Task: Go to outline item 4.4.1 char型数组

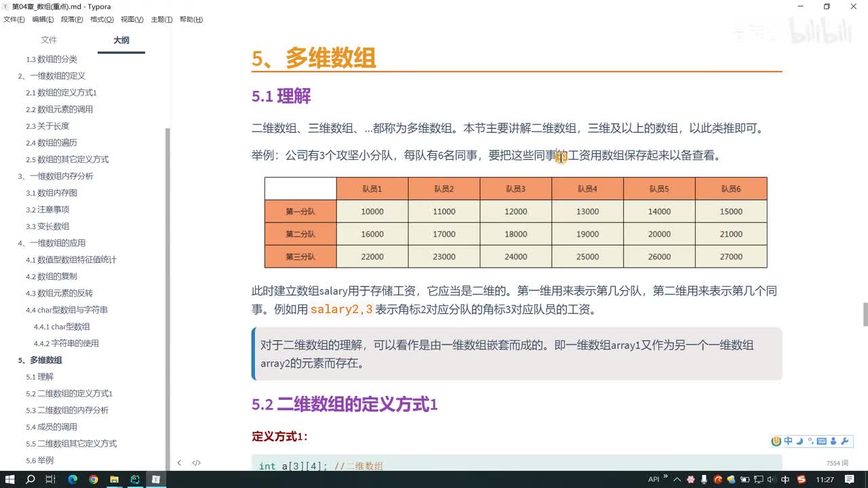Action: 62,327
